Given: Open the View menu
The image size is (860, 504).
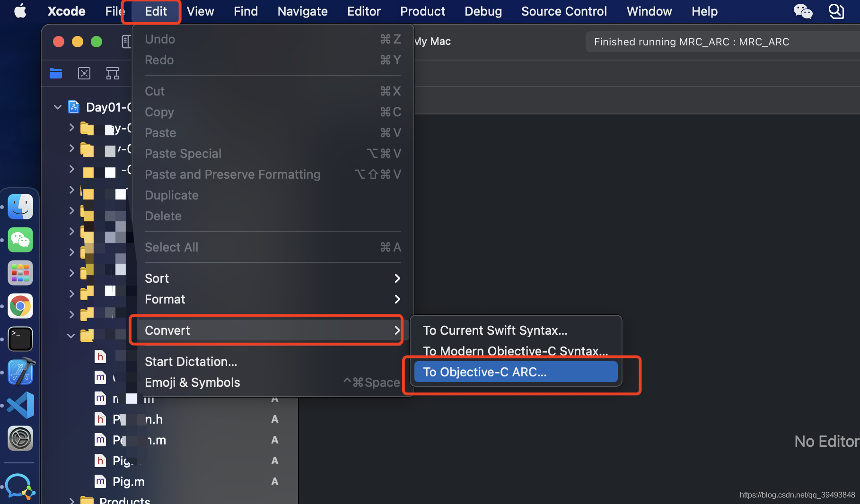Looking at the screenshot, I should pos(200,11).
